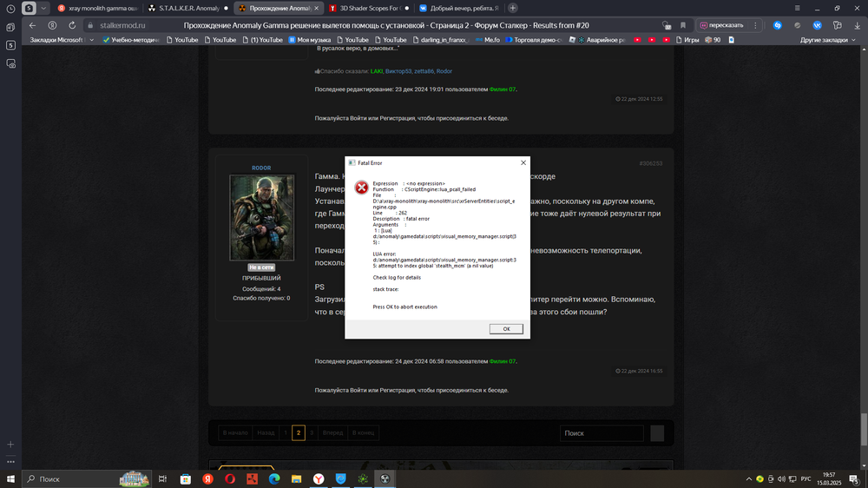Open Microsoft Edge from taskbar
The height and width of the screenshot is (488, 868).
point(274,478)
